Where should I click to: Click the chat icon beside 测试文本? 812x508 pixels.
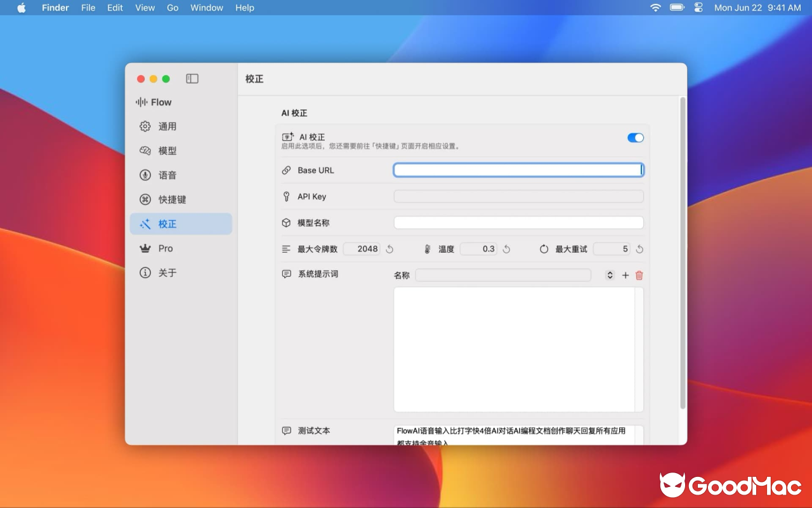click(x=287, y=431)
